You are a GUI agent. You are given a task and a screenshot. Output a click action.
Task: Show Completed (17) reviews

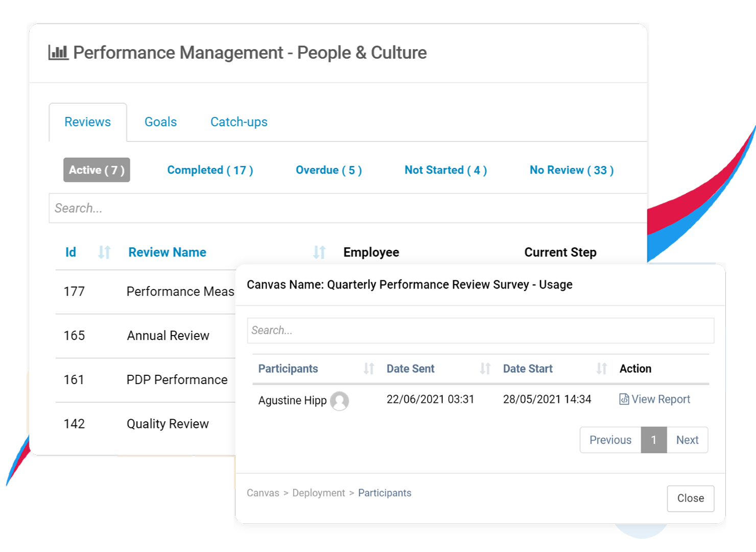pyautogui.click(x=210, y=170)
